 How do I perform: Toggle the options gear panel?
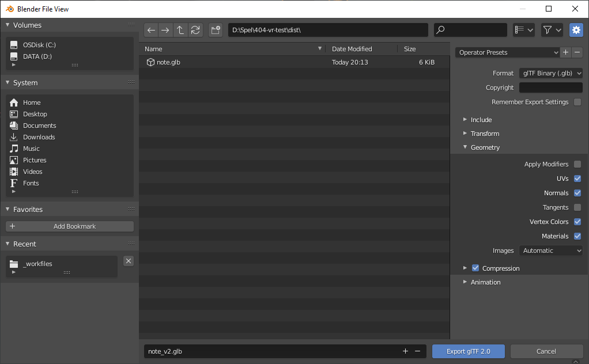[x=576, y=30]
